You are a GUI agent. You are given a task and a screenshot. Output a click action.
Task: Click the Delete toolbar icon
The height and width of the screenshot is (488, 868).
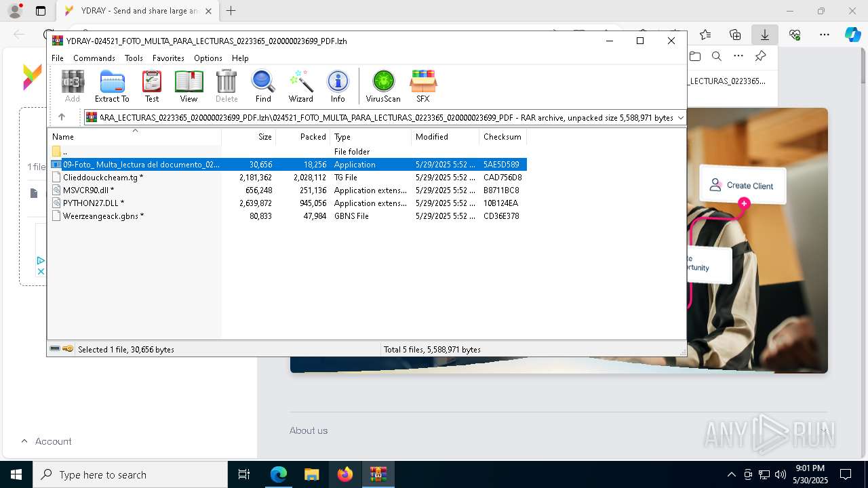(226, 86)
